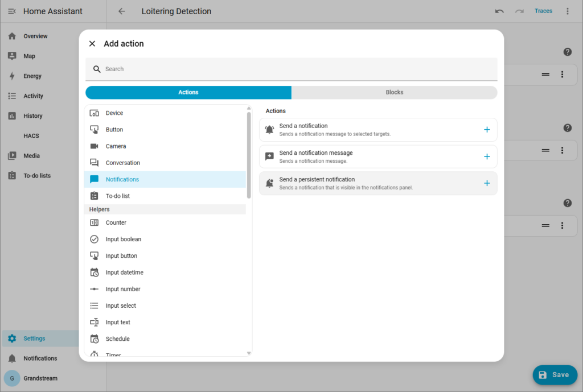
Task: Open the Input text helper category
Action: (165, 322)
